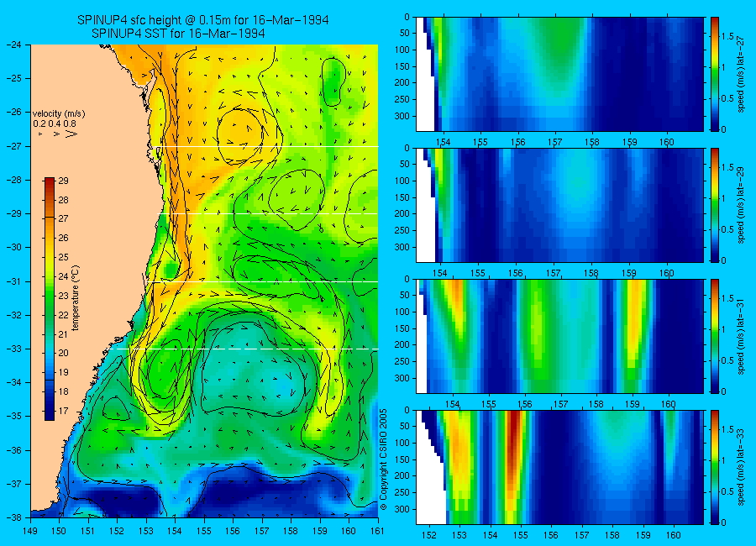Click the 200 depth tick on lat=-31 section
Viewport: 756px width, 546px height.
[402, 345]
